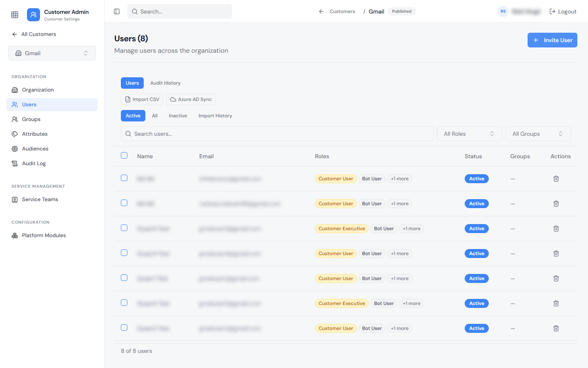Go to Groups in the sidebar navigation
Screen dimensions: 588x368
click(52, 119)
